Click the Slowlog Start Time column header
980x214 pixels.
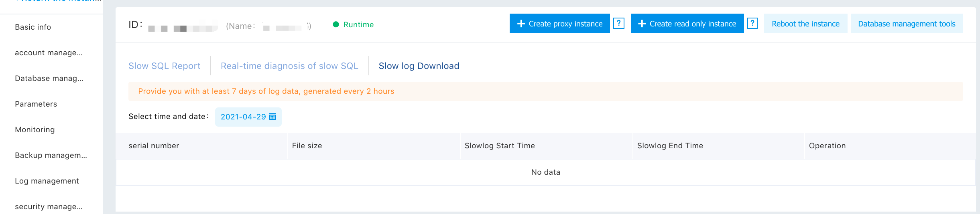[x=500, y=145]
